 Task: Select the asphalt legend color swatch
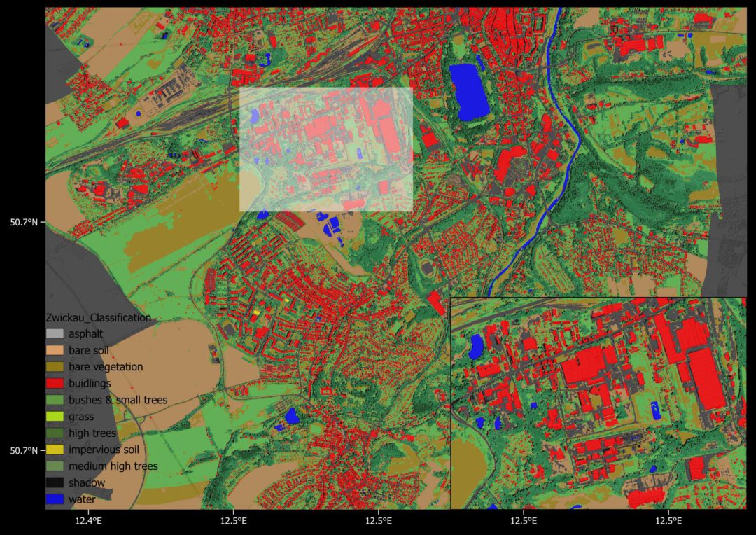pyautogui.click(x=54, y=334)
